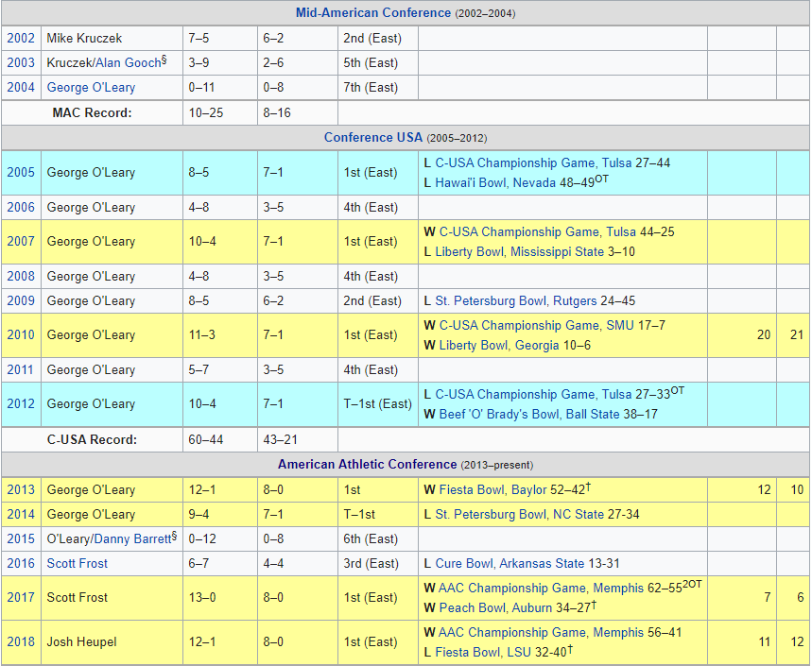This screenshot has width=812, height=666.
Task: Open the Peach Bowl link
Action: (473, 608)
